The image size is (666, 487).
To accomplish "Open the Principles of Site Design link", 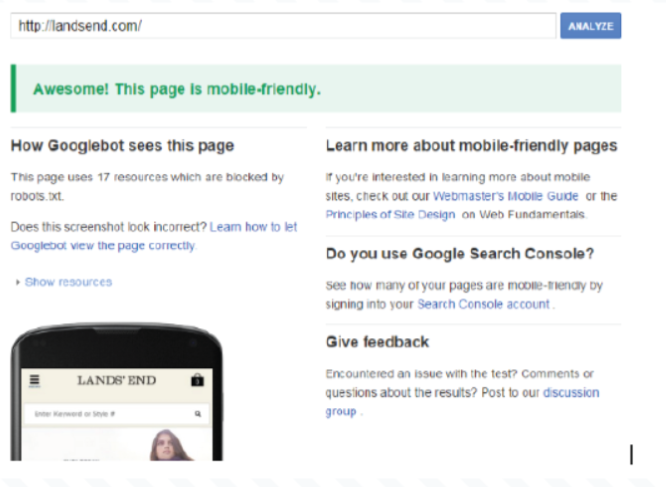I will click(390, 214).
